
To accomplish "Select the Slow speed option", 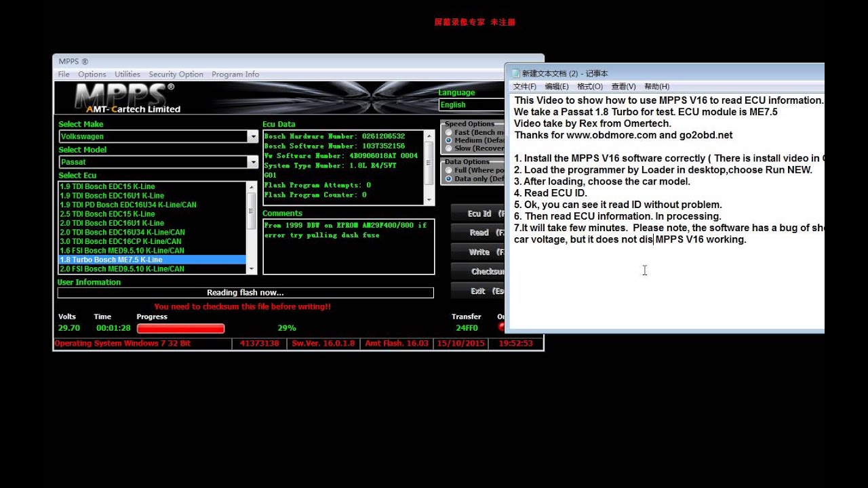I will pyautogui.click(x=448, y=148).
